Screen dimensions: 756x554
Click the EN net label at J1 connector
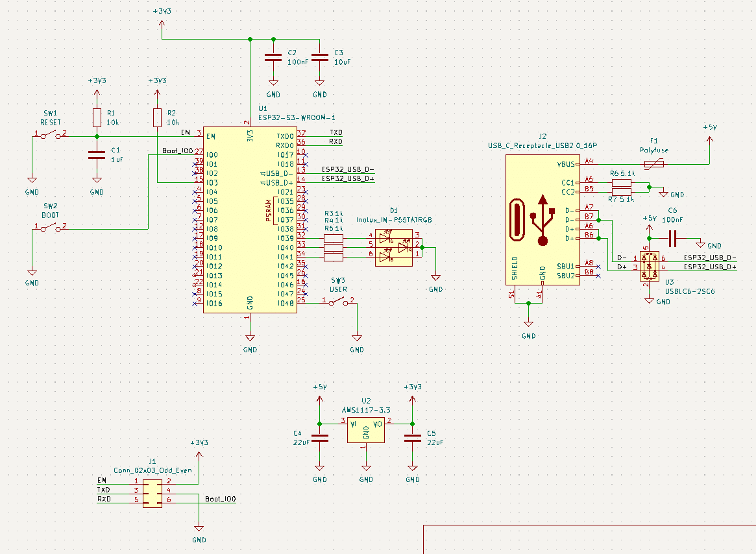[x=102, y=480]
